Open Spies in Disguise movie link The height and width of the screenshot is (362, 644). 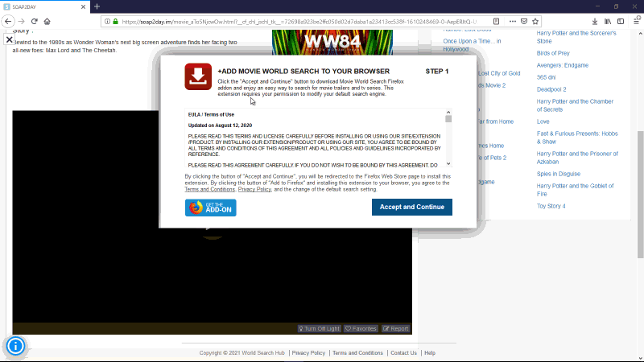point(558,174)
